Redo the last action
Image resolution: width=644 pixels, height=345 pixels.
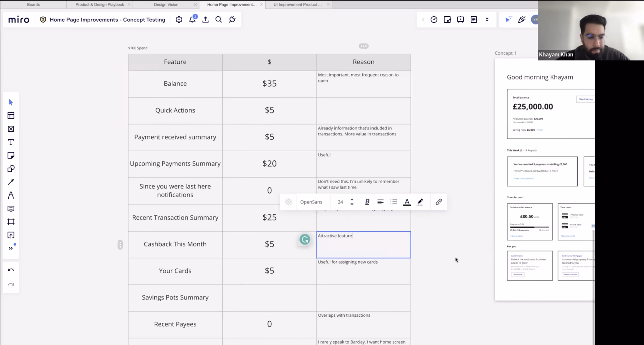click(x=11, y=284)
